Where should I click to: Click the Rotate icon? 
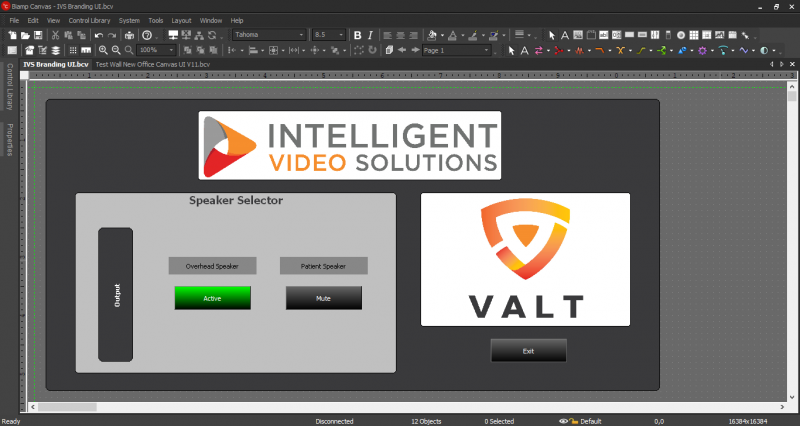(x=372, y=50)
